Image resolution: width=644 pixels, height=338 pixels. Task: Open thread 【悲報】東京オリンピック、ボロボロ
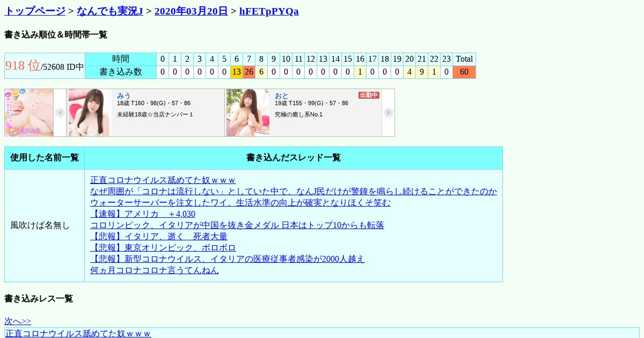point(163,248)
